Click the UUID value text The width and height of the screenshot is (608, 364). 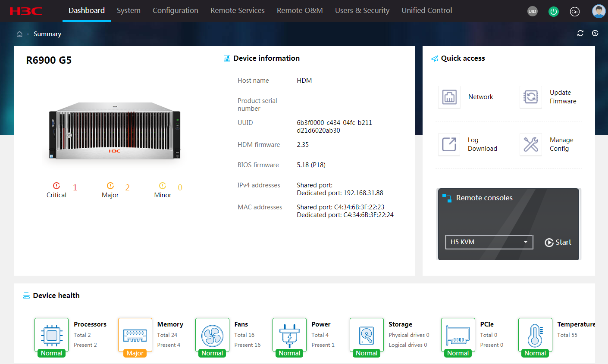click(x=335, y=127)
